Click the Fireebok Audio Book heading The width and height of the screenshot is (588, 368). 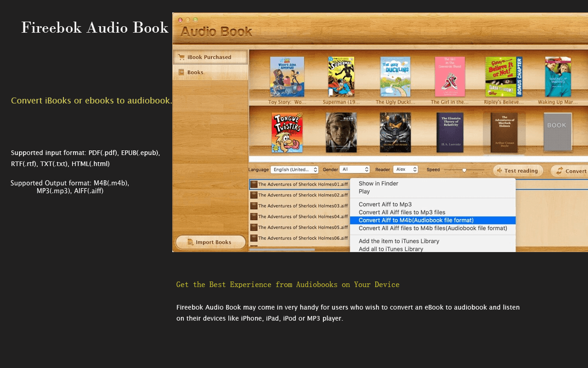(x=95, y=28)
